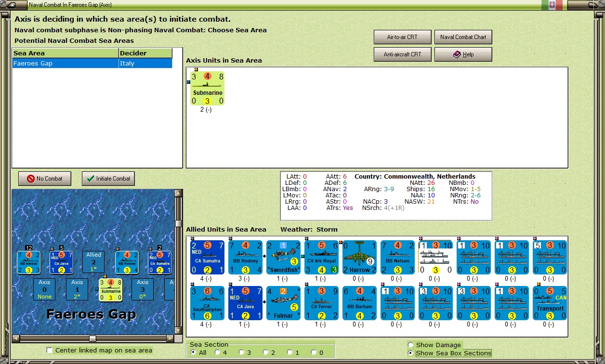Click the BB Rodney counter on the sea map

[x=127, y=262]
